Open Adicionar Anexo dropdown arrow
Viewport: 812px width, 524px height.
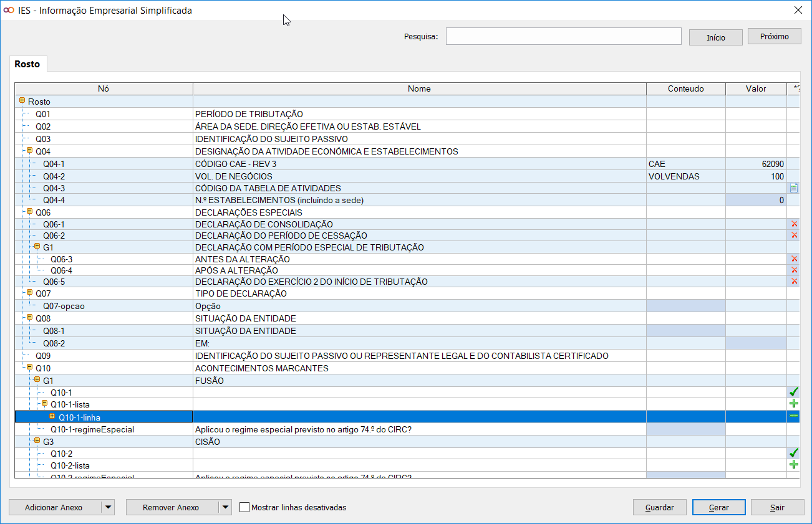[109, 507]
